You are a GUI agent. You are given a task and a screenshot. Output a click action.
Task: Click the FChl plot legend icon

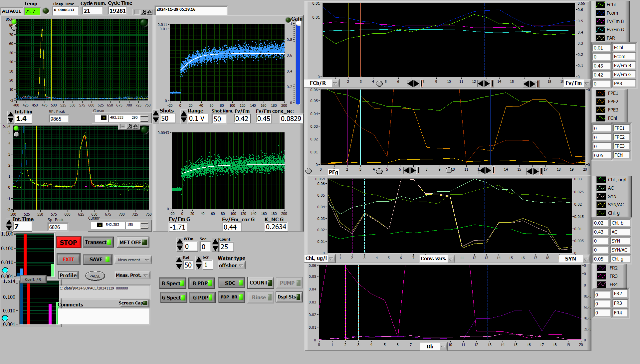(x=600, y=5)
